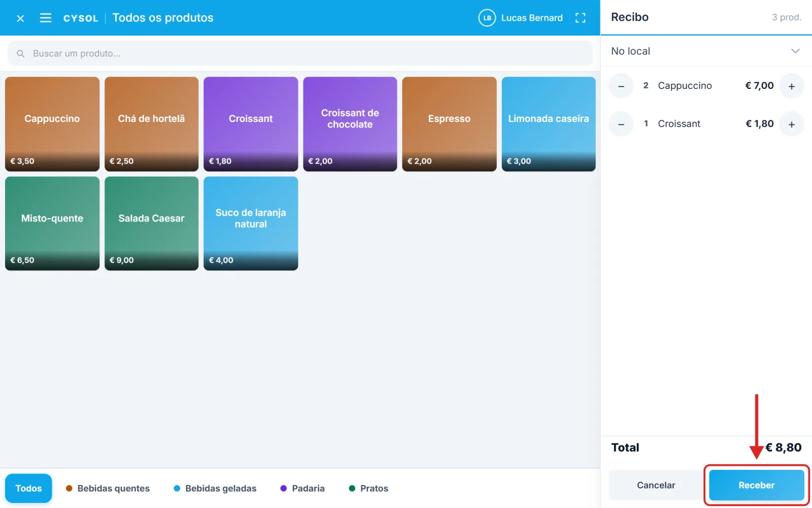Screen dimensions: 812x508
Task: Click the search magnifier icon
Action: (21, 53)
